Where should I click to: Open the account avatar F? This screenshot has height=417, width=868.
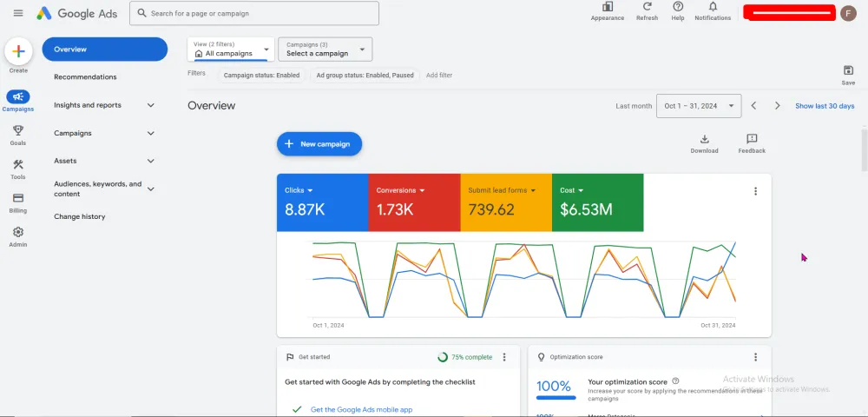click(x=848, y=13)
